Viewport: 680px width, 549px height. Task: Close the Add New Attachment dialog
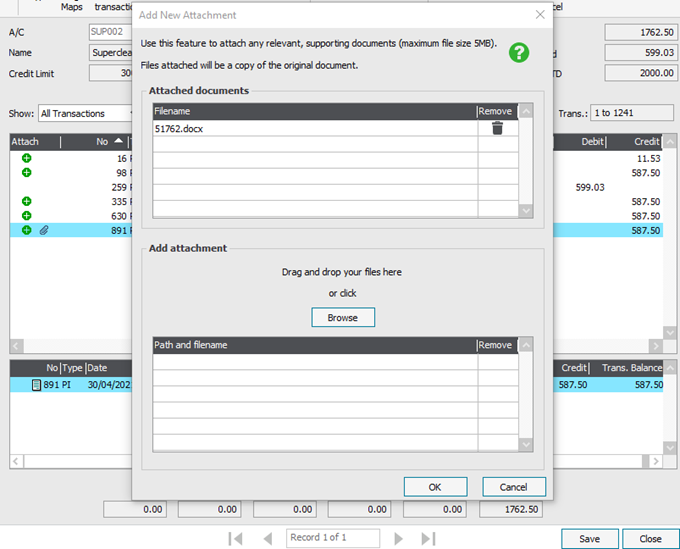[x=540, y=15]
